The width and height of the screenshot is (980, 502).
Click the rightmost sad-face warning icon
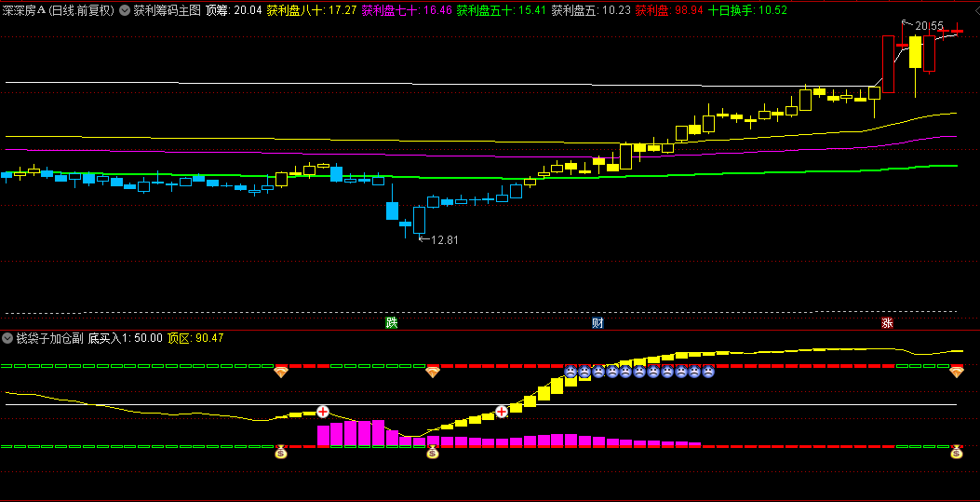(x=708, y=372)
